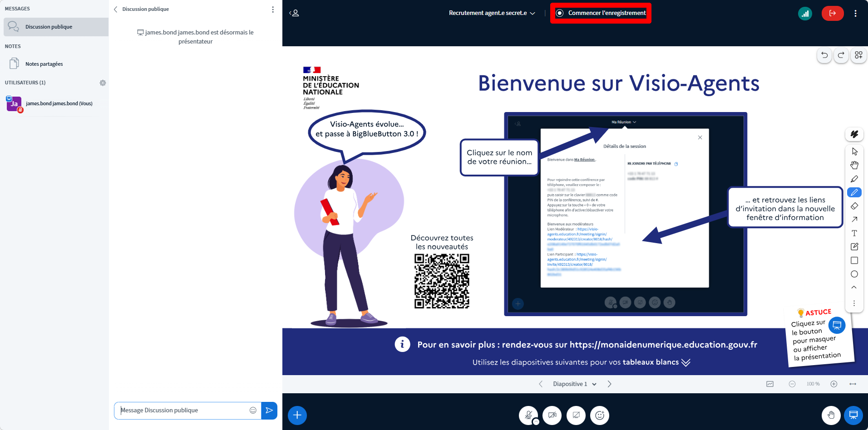Toggle the users and messages panel

(x=294, y=13)
